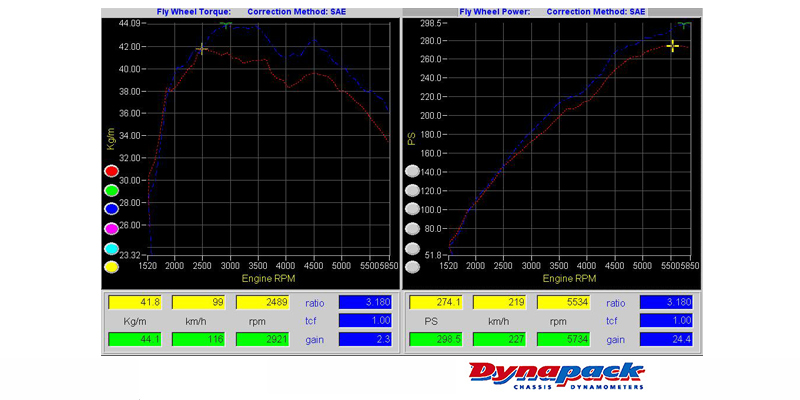Click yellow crosshair marker on torque curve

202,49
